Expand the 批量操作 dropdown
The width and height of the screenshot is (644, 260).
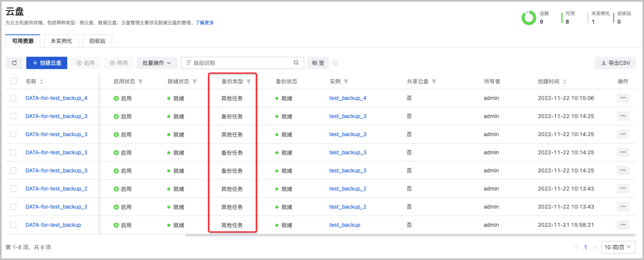(x=157, y=63)
